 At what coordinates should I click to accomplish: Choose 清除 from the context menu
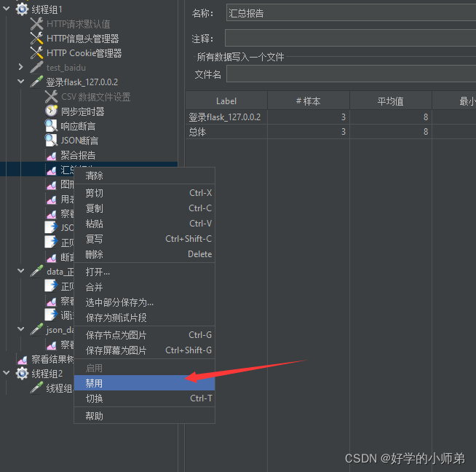145,176
